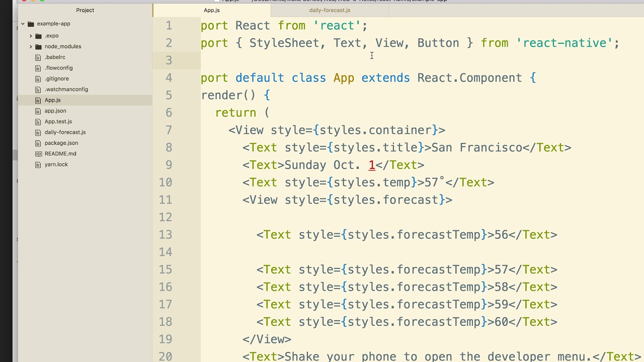
Task: Select the example-app root folder name
Action: coord(53,24)
